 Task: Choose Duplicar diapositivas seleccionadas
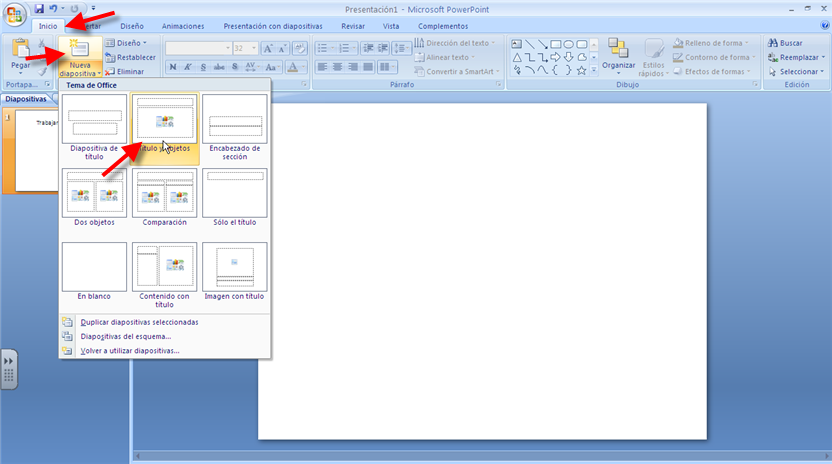pyautogui.click(x=138, y=322)
